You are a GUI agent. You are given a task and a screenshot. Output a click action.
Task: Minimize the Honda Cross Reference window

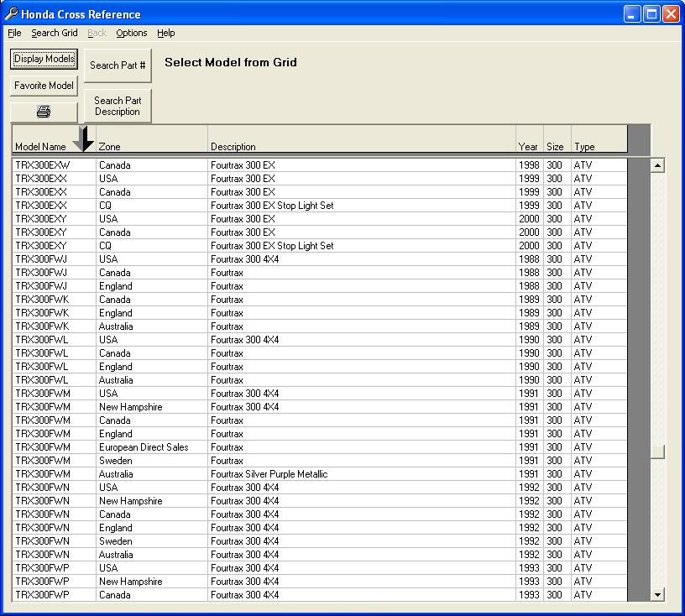[631, 14]
